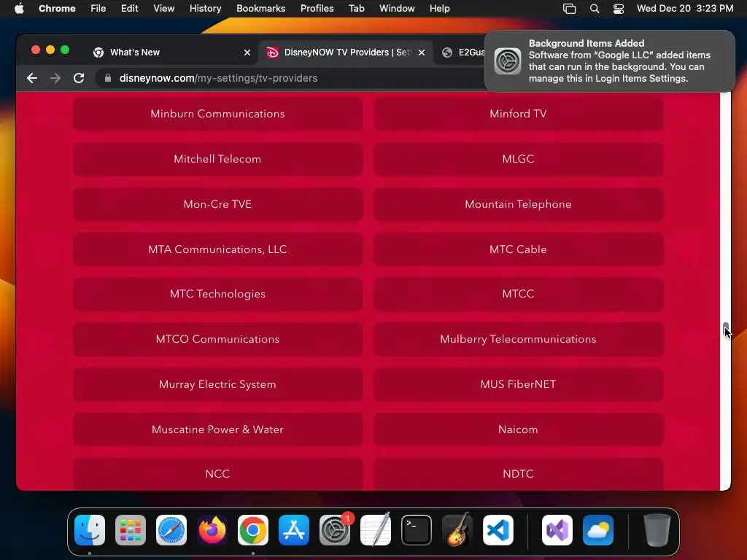This screenshot has width=747, height=560.
Task: Open Control Center in the menu bar
Action: [x=619, y=9]
